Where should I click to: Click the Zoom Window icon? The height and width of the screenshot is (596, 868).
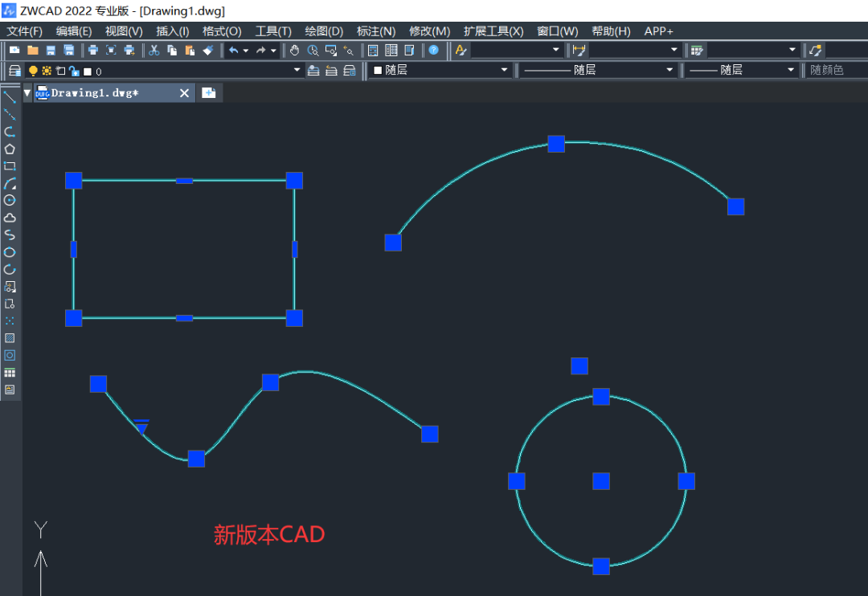coord(330,51)
